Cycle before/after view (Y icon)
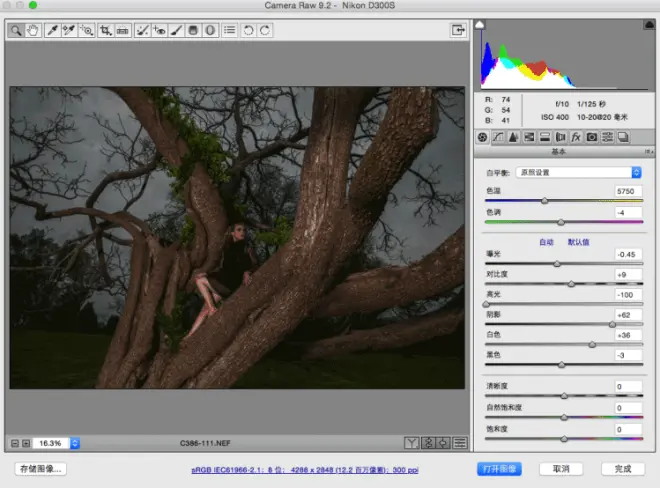The height and width of the screenshot is (488, 660). [411, 443]
